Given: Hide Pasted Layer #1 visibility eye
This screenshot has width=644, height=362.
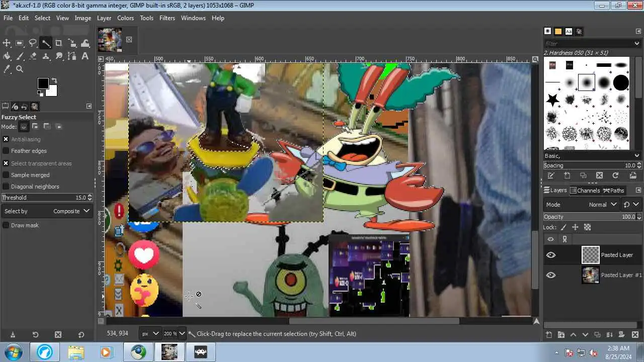Looking at the screenshot, I should pos(551,275).
